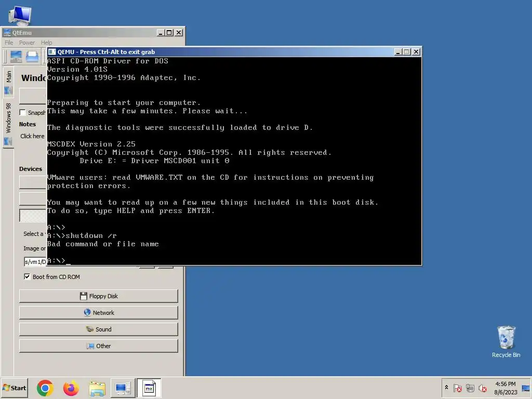Maximize the QtEmu window
The image size is (532, 399).
[x=169, y=33]
